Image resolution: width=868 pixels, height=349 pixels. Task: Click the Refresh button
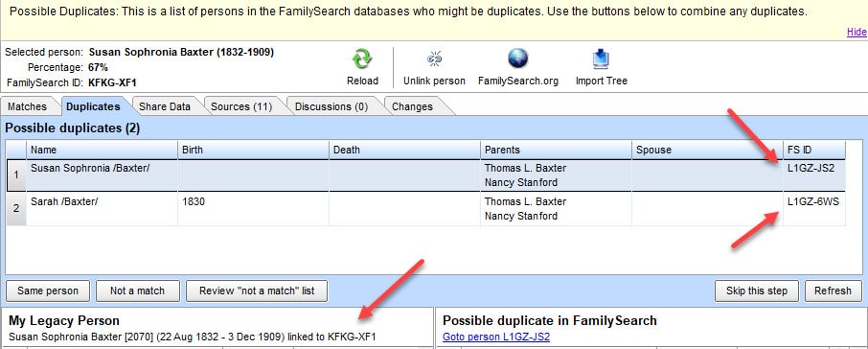(834, 291)
